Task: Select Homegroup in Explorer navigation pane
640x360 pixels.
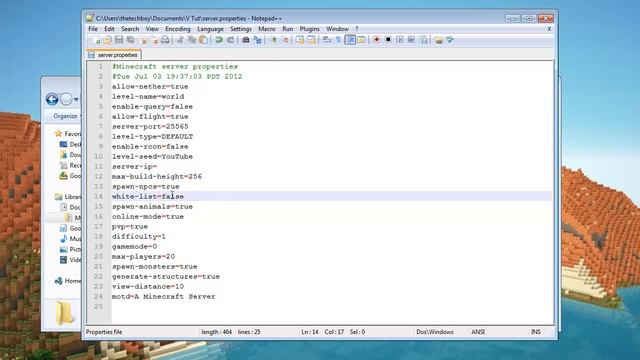Action: click(68, 281)
